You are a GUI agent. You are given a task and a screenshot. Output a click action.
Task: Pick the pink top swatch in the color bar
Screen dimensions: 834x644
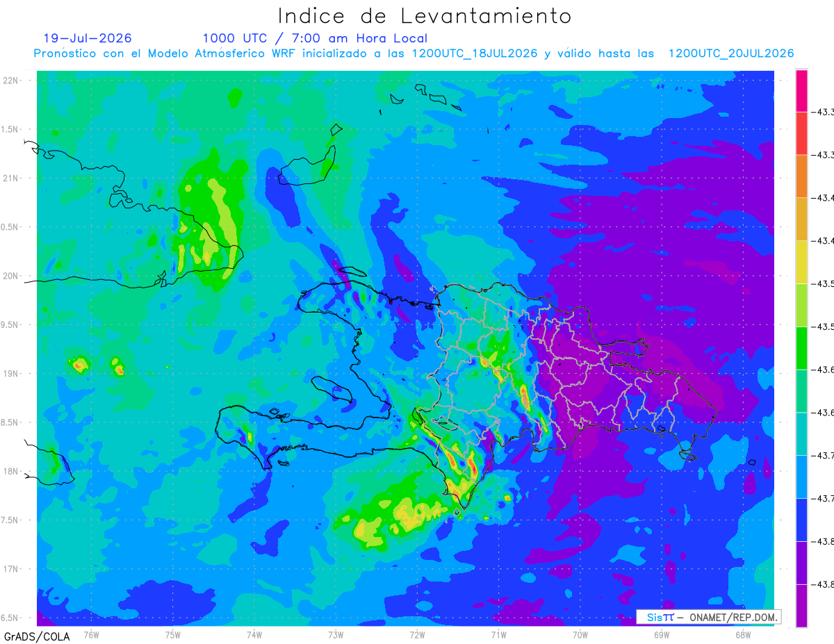pos(801,90)
